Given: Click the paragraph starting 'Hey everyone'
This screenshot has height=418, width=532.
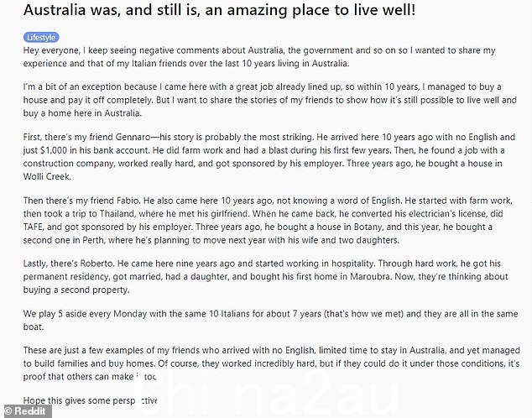Looking at the screenshot, I should pyautogui.click(x=259, y=57).
